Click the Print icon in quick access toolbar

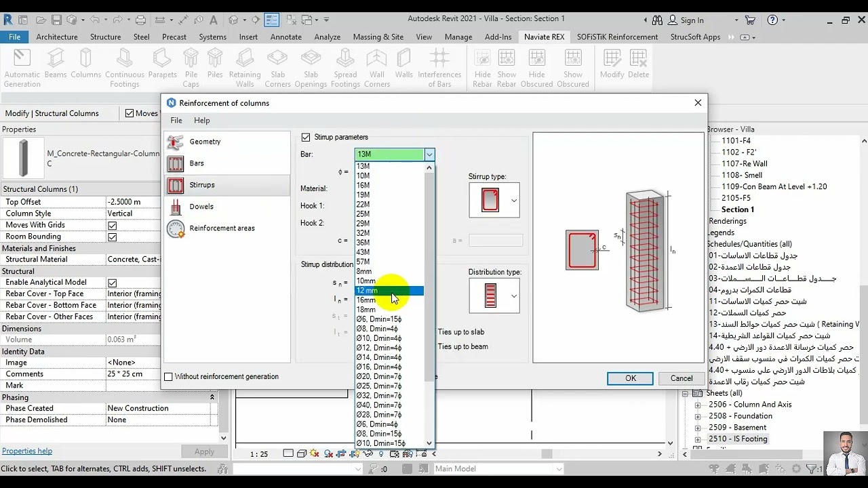(x=140, y=20)
